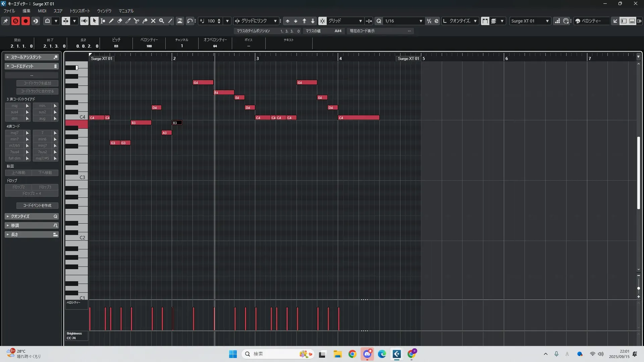The image size is (644, 362).
Task: Select the Split scissors tool
Action: point(137,21)
